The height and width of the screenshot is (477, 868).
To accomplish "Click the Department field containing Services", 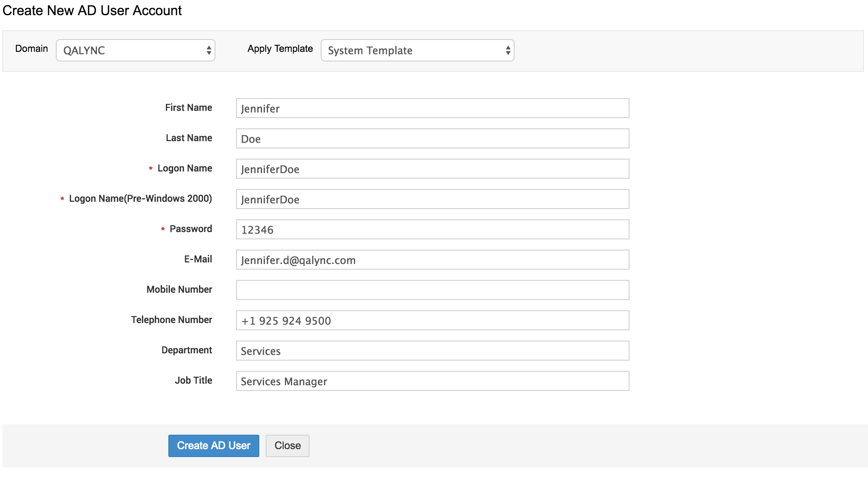I will [432, 351].
